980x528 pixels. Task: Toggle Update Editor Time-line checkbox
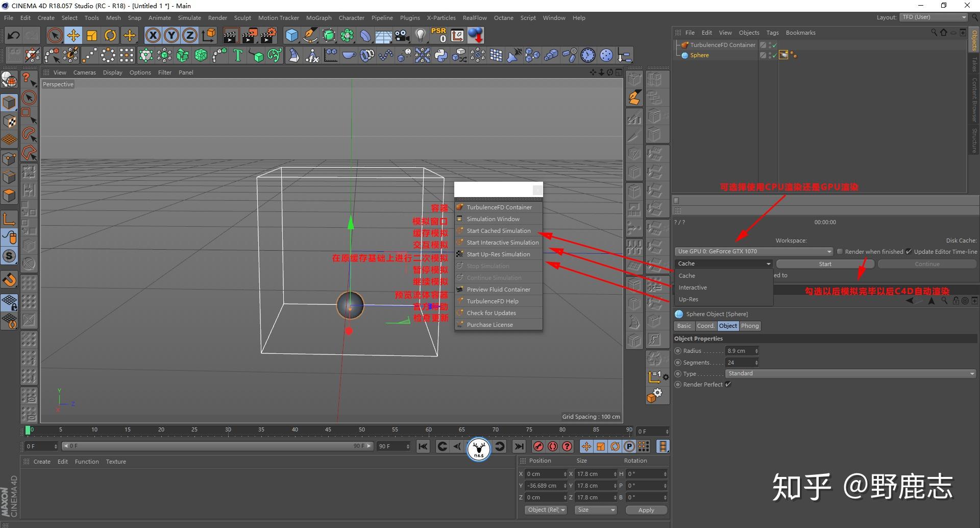click(909, 252)
